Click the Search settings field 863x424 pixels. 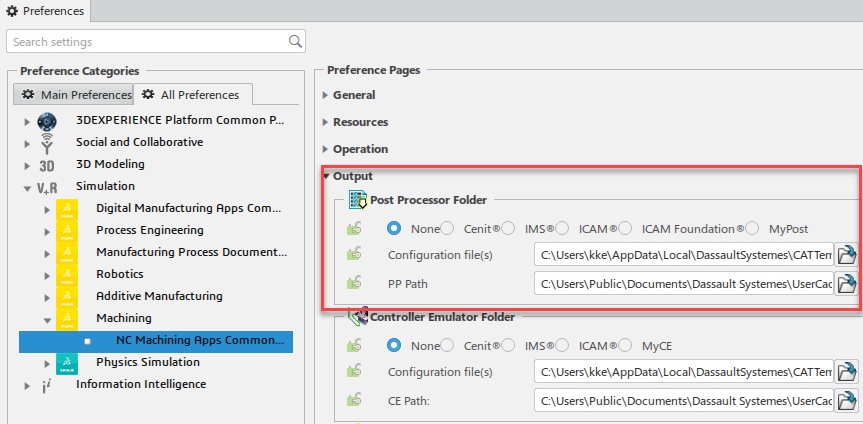point(156,41)
